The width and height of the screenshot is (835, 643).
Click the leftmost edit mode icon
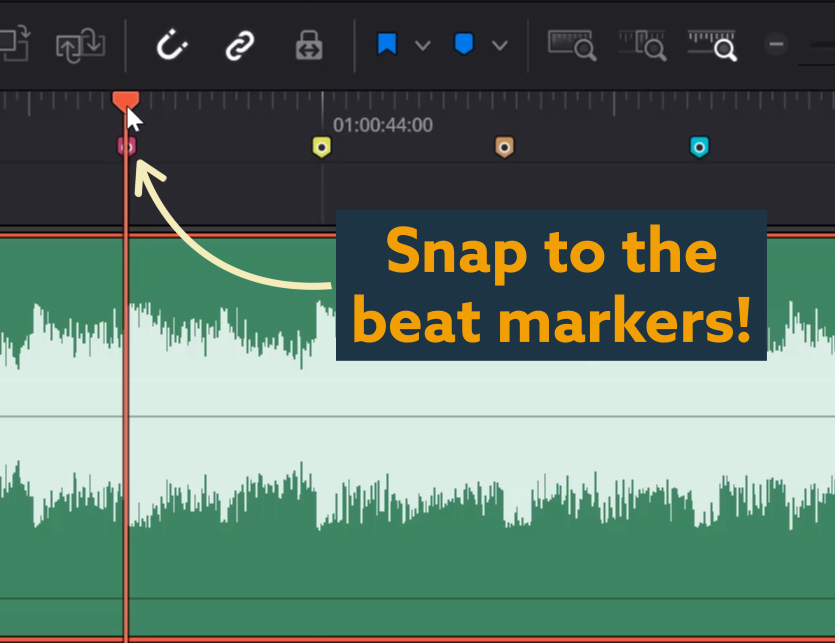point(15,46)
